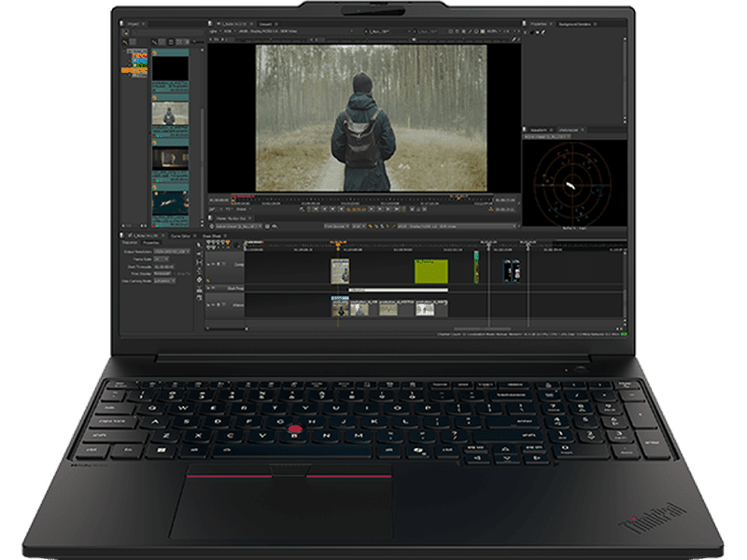This screenshot has height=560, width=747.
Task: Click the paint pencil icon at viewer top-right
Action: coord(514,39)
